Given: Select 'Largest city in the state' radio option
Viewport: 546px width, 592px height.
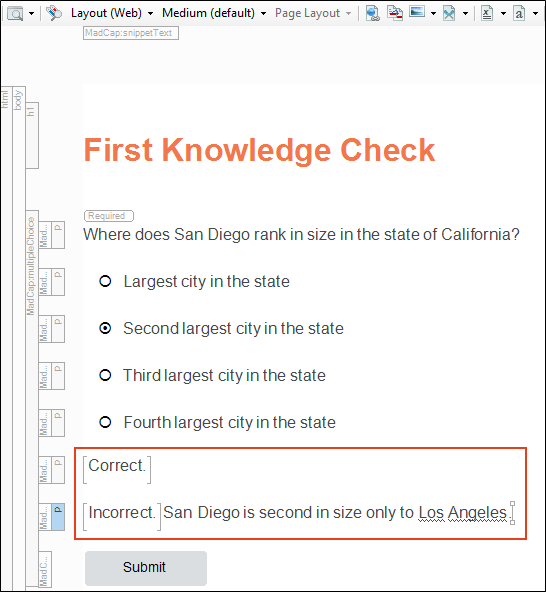Looking at the screenshot, I should (105, 281).
